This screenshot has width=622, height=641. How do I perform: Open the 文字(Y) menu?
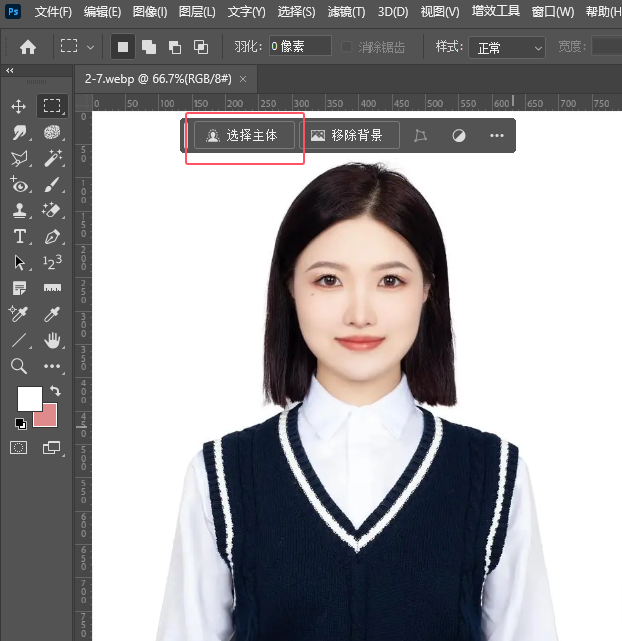[246, 12]
